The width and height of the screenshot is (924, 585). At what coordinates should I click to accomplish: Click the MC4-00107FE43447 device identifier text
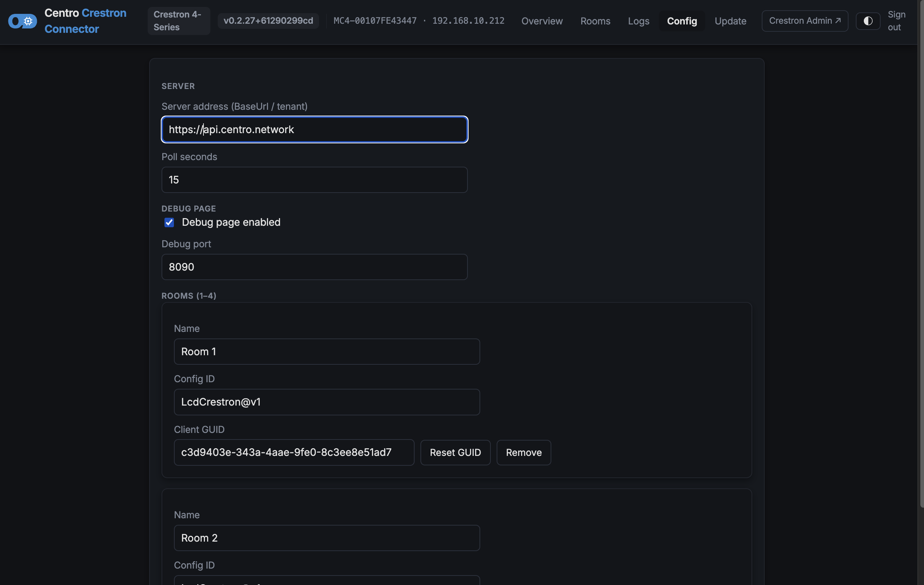point(375,21)
